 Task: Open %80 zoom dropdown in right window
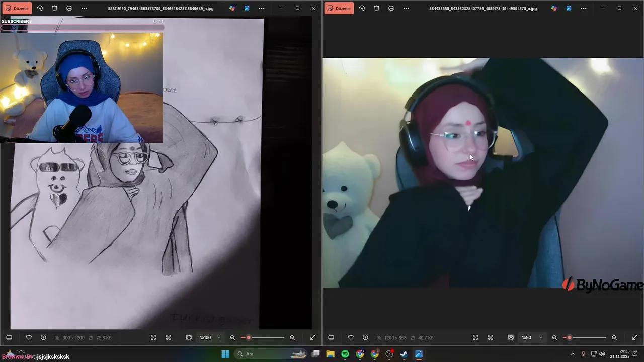coord(532,337)
